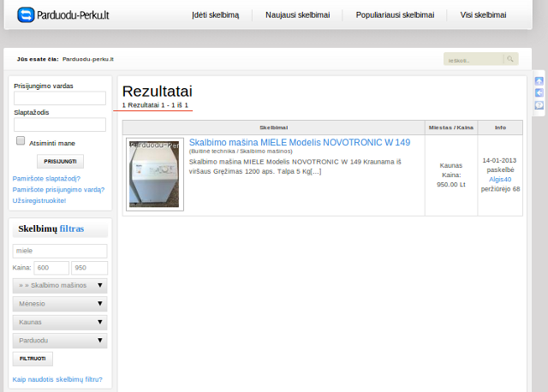Click the Miestas / Kaina column header
This screenshot has height=392, width=548.
tap(451, 128)
